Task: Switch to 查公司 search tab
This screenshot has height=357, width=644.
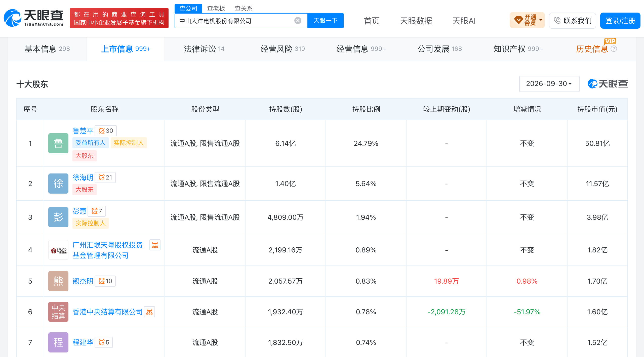Action: coord(188,9)
